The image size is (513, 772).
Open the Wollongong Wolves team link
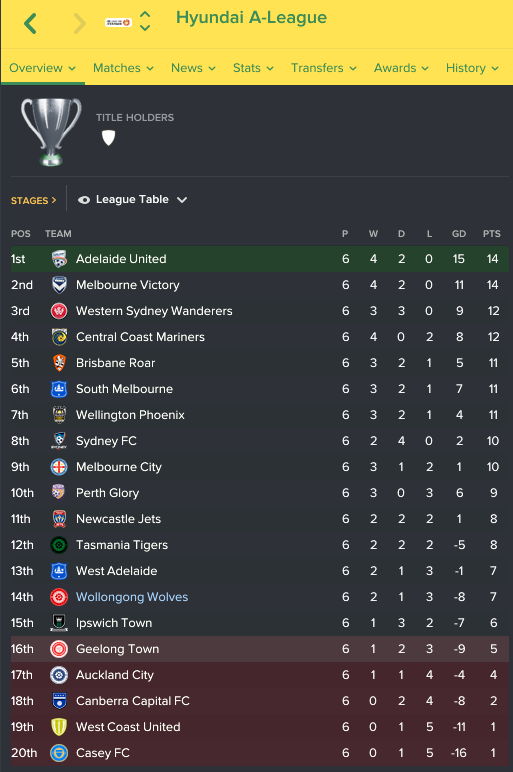132,597
